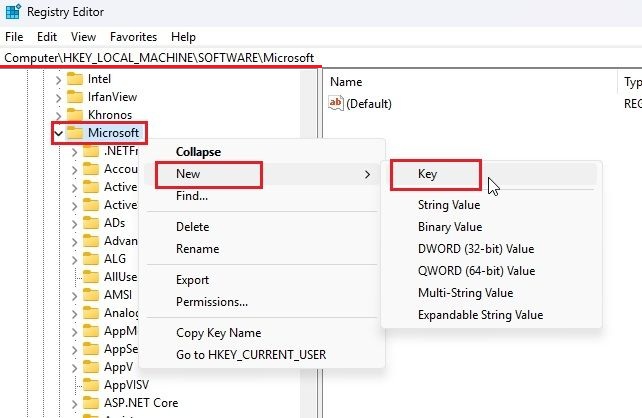Open the View menu
Viewport: 642px width, 418px height.
(x=84, y=37)
